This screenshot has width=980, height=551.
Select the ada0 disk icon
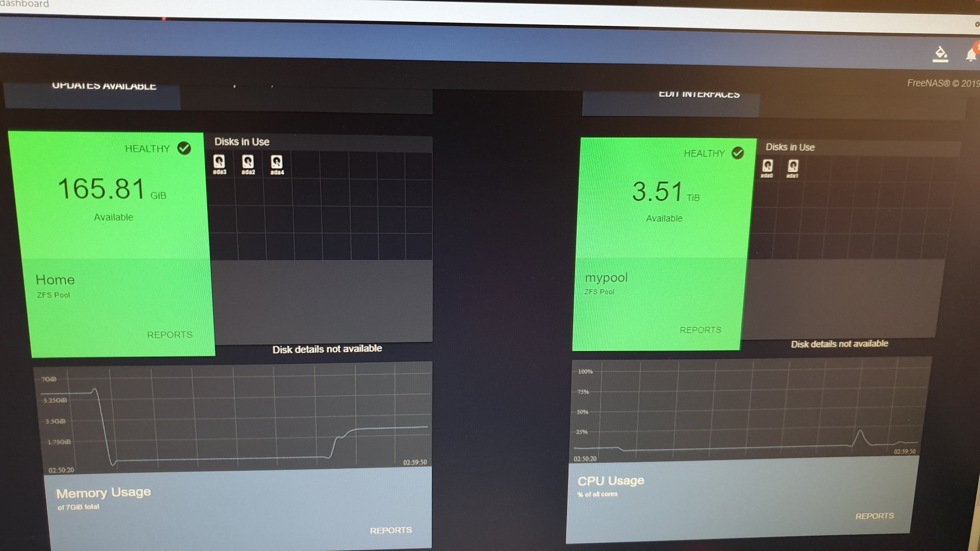[x=767, y=168]
